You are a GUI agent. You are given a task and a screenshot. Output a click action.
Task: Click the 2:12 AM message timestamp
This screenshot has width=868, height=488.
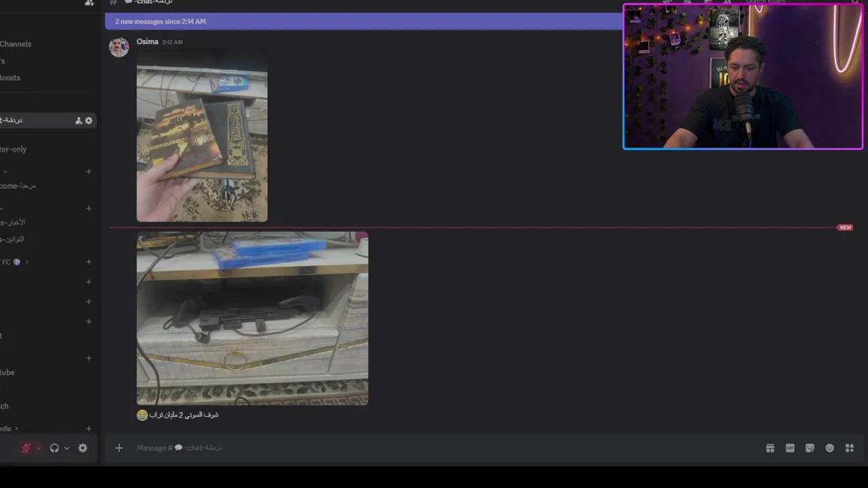point(172,42)
